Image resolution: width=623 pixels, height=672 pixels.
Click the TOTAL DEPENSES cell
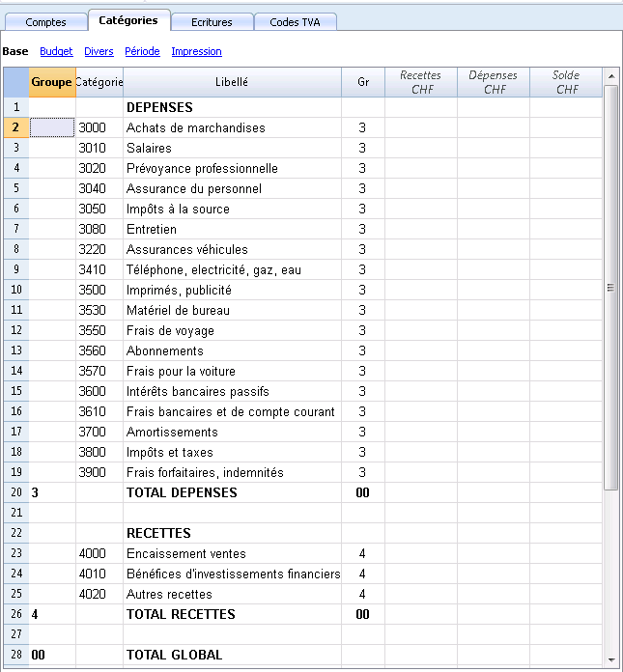[232, 492]
